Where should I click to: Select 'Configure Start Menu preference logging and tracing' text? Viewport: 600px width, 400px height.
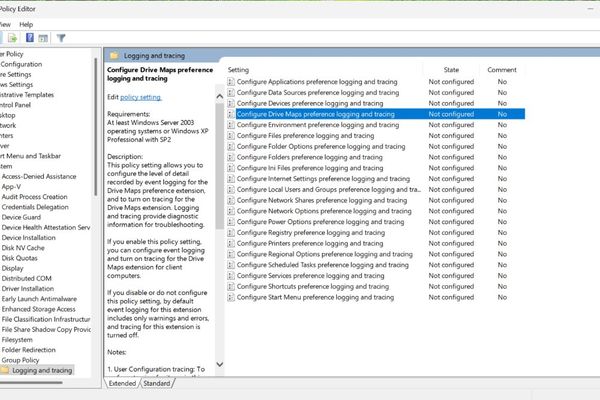tap(315, 297)
